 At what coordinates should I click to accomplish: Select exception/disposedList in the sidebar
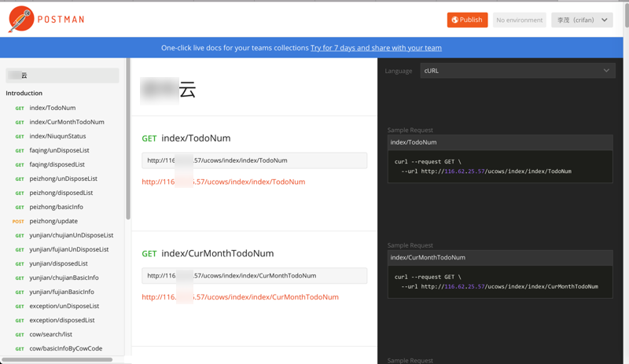pos(62,320)
